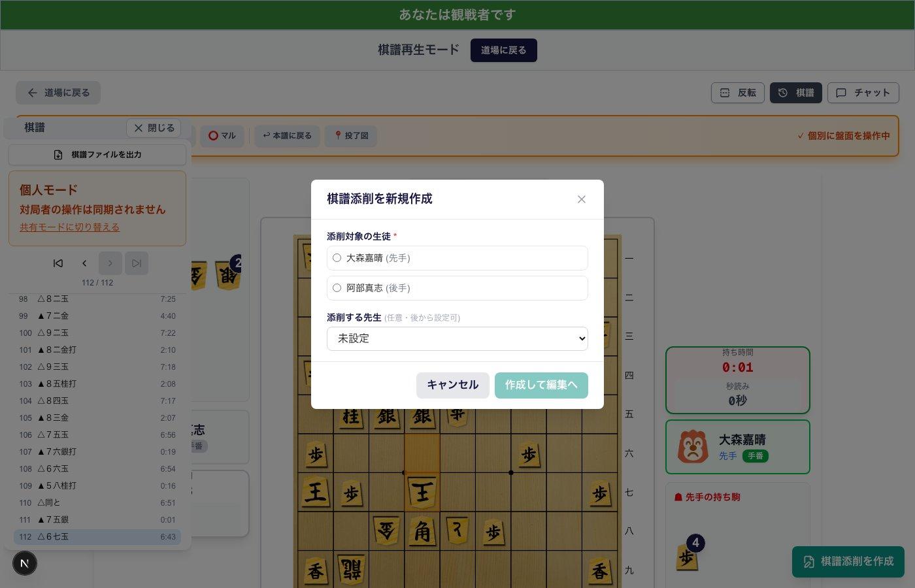915x588 pixels.
Task: Go to previous move arrow
Action: 84,263
